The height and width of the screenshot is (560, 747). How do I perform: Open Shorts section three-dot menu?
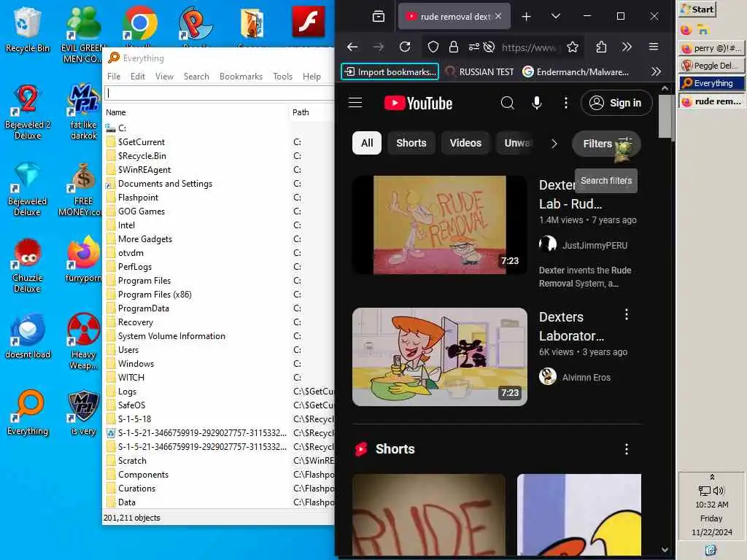click(x=627, y=449)
